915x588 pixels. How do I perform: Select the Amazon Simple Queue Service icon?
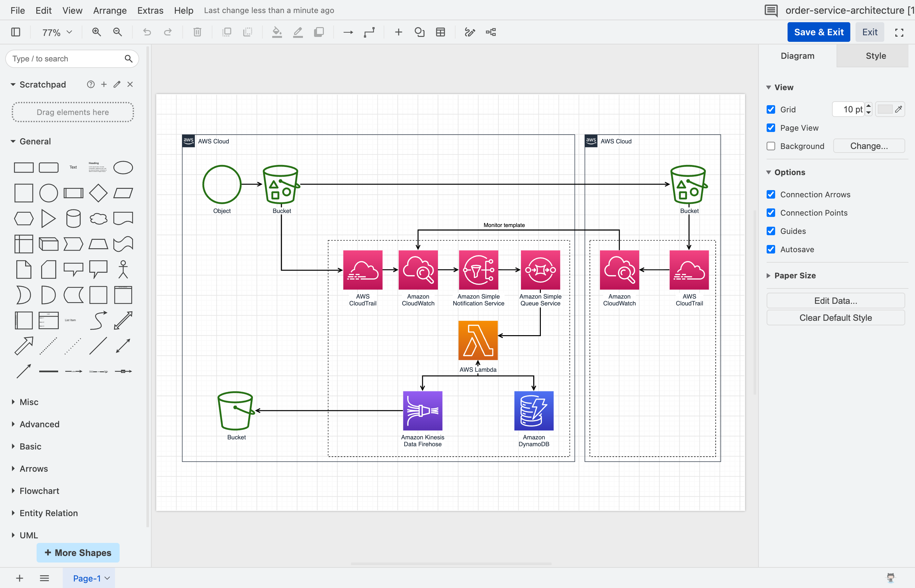[x=540, y=270]
